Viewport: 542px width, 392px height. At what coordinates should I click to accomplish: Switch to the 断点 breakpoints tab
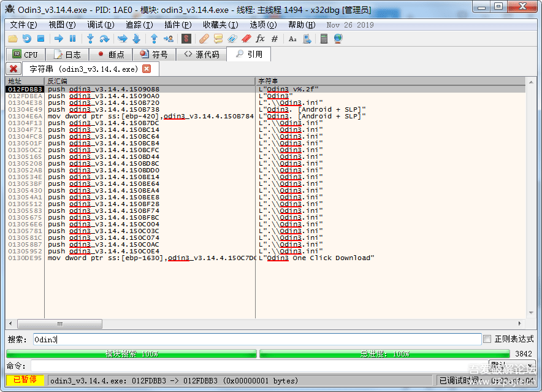click(110, 55)
